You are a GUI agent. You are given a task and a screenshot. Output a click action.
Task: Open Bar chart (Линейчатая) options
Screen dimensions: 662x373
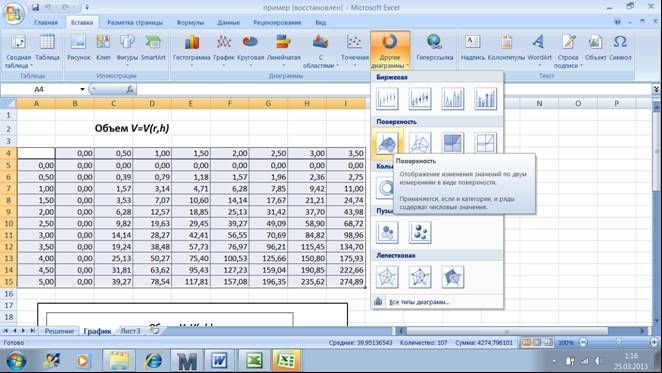point(284,51)
